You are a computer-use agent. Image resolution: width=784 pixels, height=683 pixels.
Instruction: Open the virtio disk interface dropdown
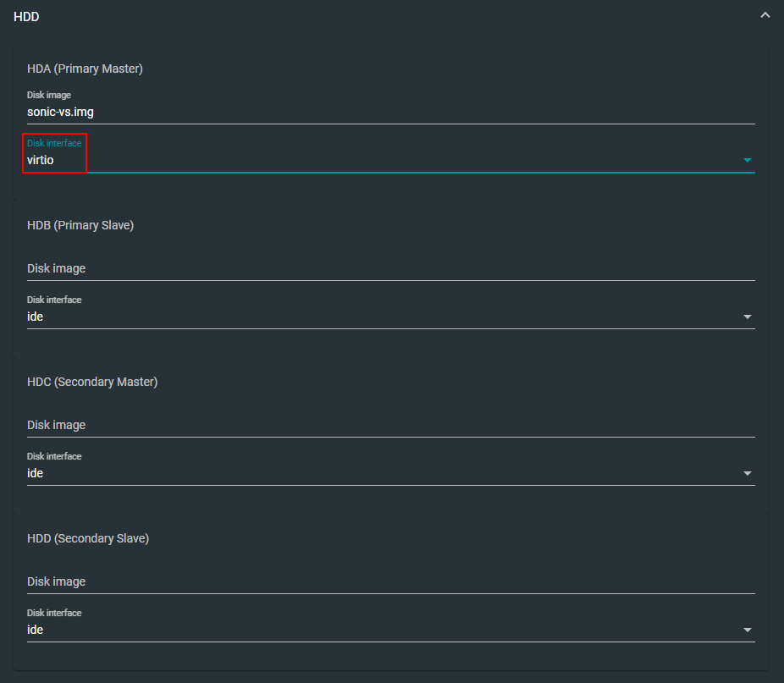click(381, 160)
